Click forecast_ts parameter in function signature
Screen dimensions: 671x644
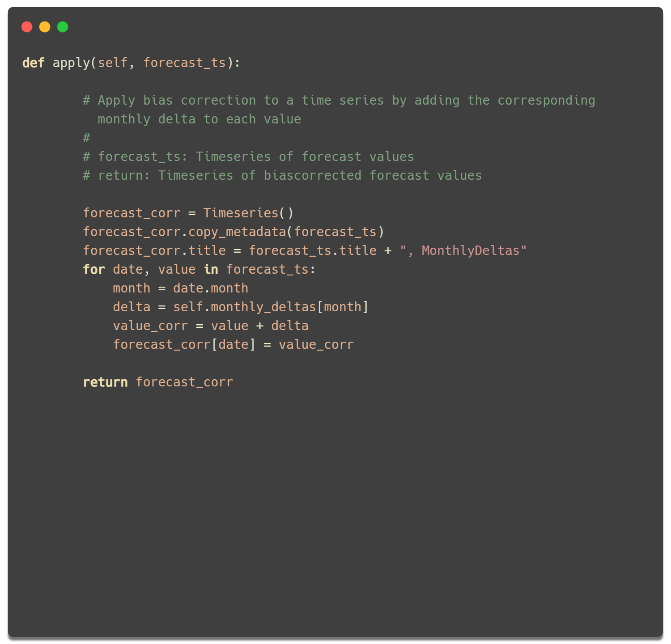(x=184, y=63)
